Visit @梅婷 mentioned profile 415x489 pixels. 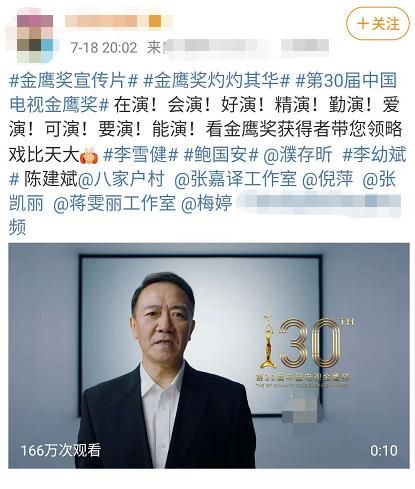[206, 204]
